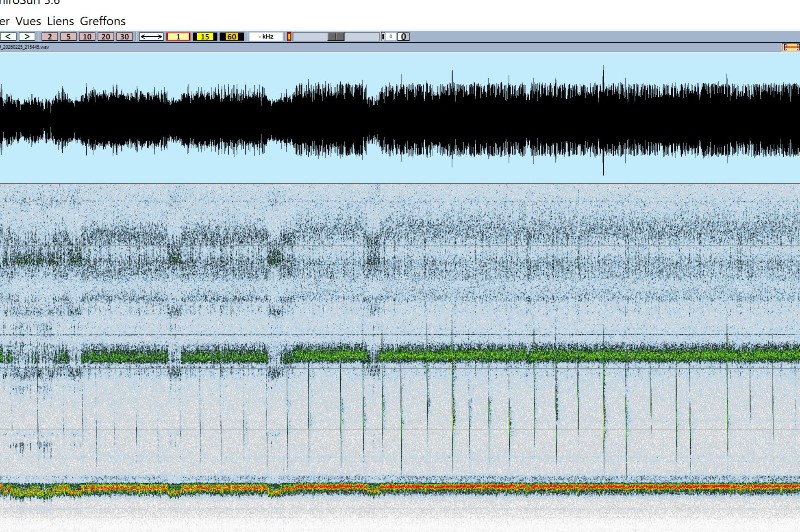Click the previous '<' navigation arrow button
Image resolution: width=800 pixels, height=532 pixels.
tap(9, 36)
